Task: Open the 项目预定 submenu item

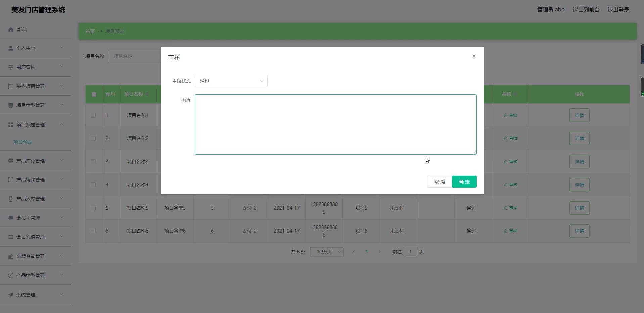Action: [x=23, y=142]
